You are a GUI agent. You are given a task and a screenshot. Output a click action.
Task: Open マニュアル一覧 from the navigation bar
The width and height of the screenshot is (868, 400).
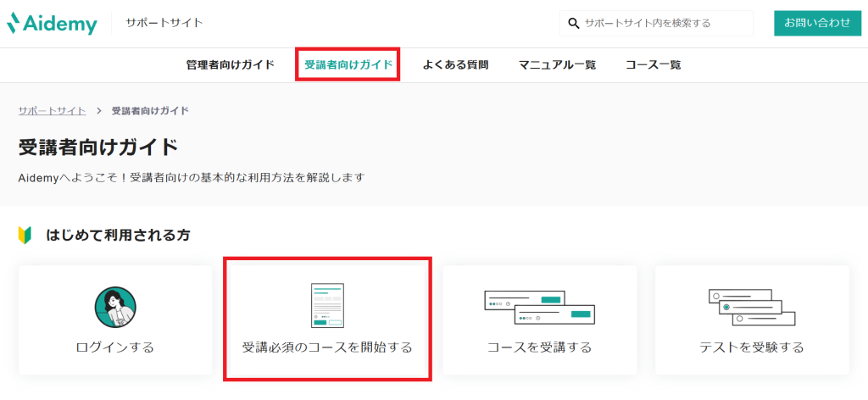557,65
